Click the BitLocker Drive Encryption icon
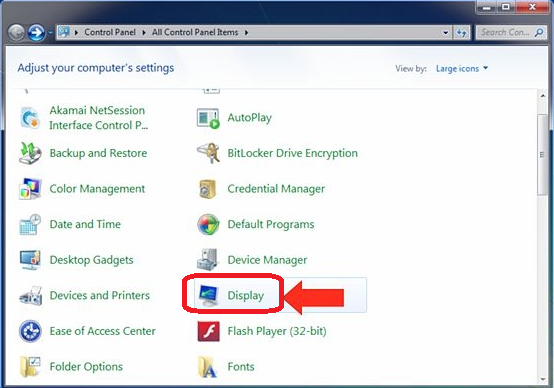Image resolution: width=554 pixels, height=388 pixels. (x=208, y=153)
